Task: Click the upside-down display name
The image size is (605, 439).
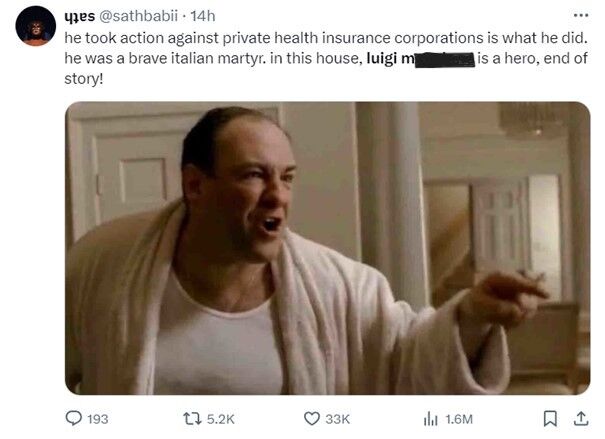Action: tap(79, 16)
